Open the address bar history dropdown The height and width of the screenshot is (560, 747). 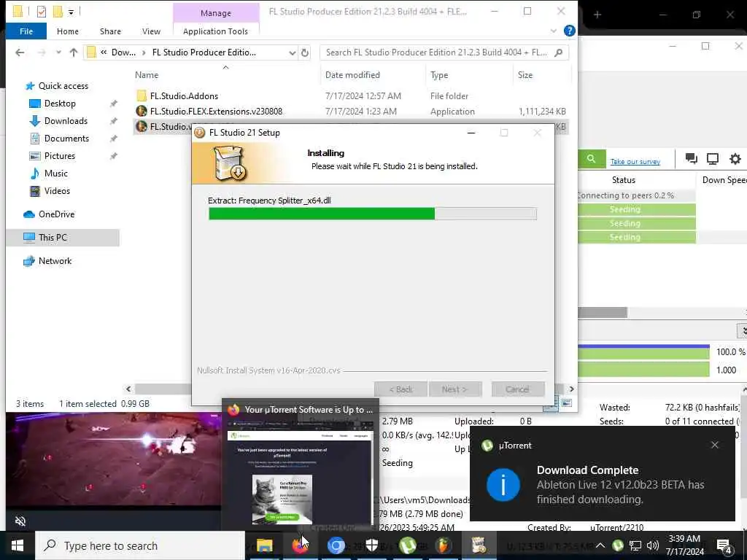click(292, 52)
